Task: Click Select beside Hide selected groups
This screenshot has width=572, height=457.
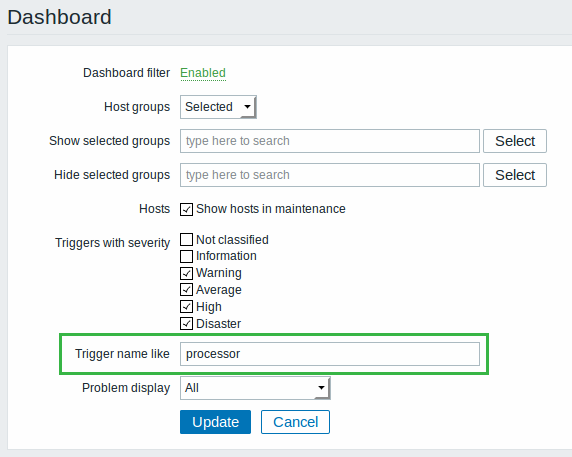Action: click(515, 175)
